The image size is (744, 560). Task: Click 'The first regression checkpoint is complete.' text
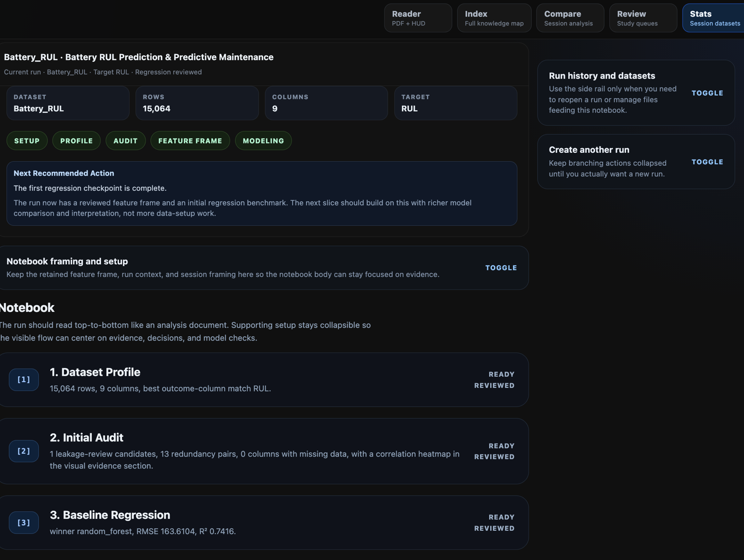[x=90, y=188]
